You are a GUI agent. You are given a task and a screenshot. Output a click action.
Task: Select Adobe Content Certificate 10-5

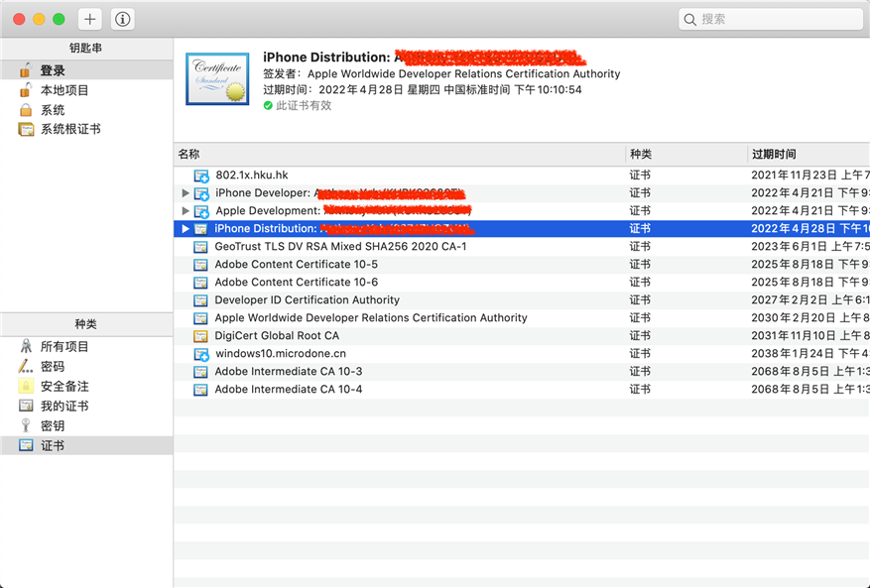coord(297,264)
